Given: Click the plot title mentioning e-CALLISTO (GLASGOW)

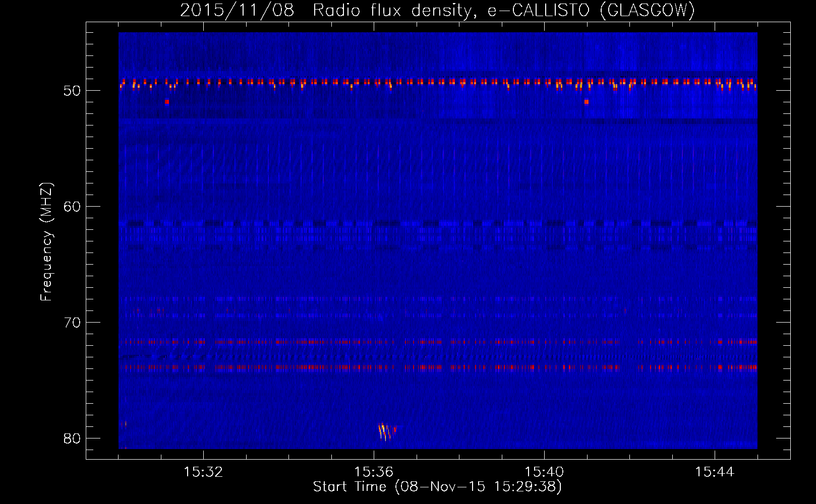Looking at the screenshot, I should (x=437, y=10).
